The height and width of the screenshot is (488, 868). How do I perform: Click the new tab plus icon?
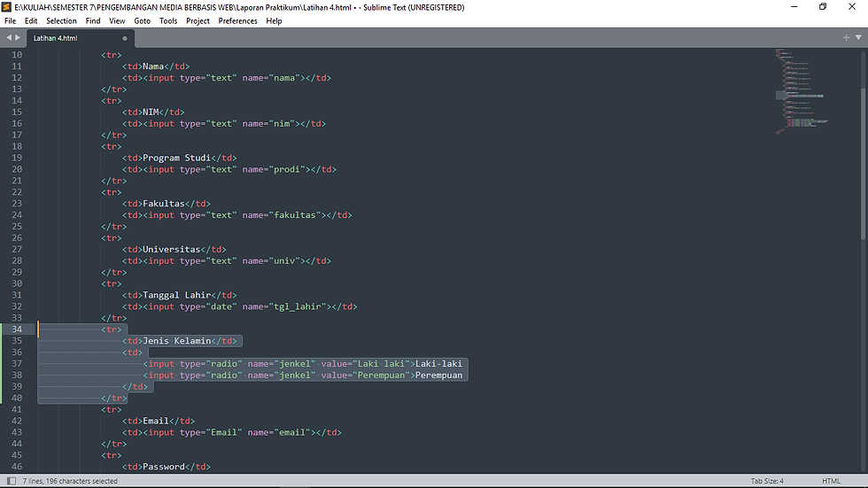click(846, 37)
